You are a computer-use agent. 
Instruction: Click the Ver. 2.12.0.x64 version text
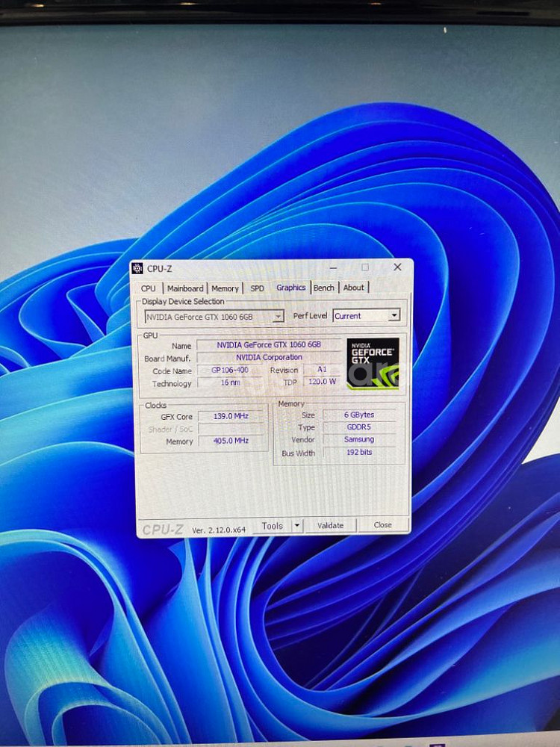219,530
